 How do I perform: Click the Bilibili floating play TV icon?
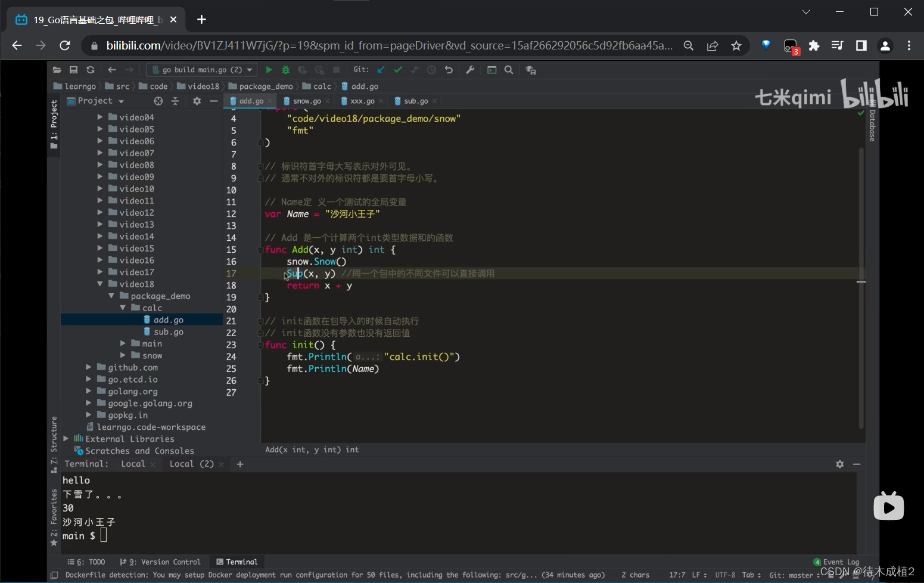pos(889,506)
